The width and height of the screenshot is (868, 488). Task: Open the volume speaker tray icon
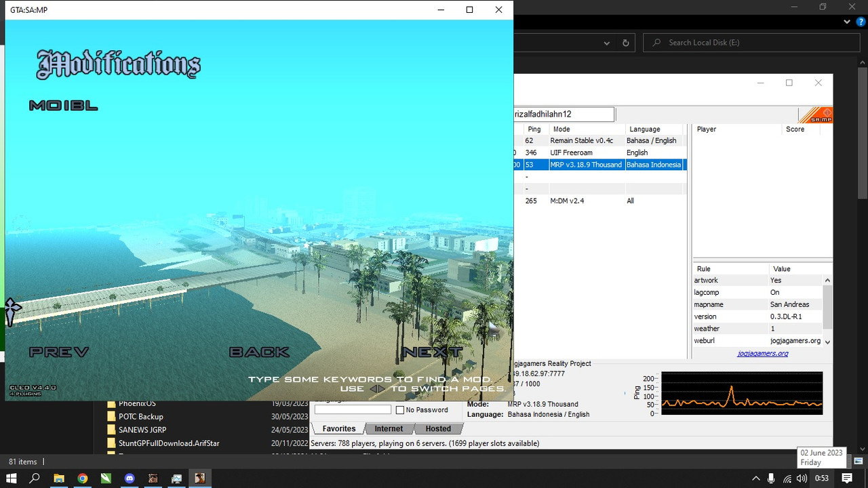802,478
